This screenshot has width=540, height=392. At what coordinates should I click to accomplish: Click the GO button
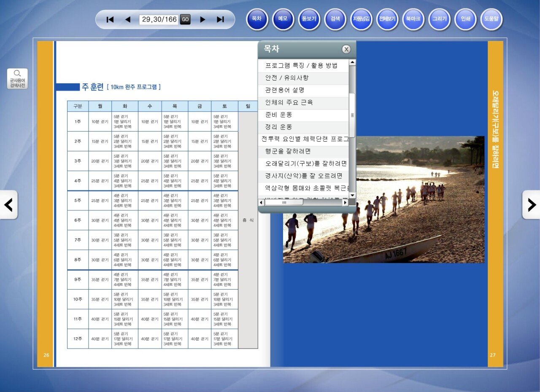[185, 19]
